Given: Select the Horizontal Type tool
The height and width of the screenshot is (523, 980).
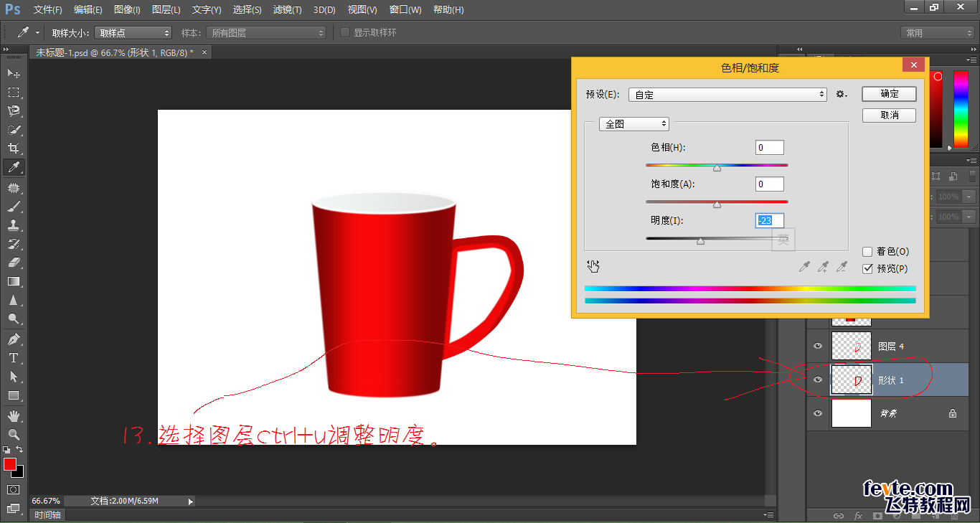Looking at the screenshot, I should (14, 357).
